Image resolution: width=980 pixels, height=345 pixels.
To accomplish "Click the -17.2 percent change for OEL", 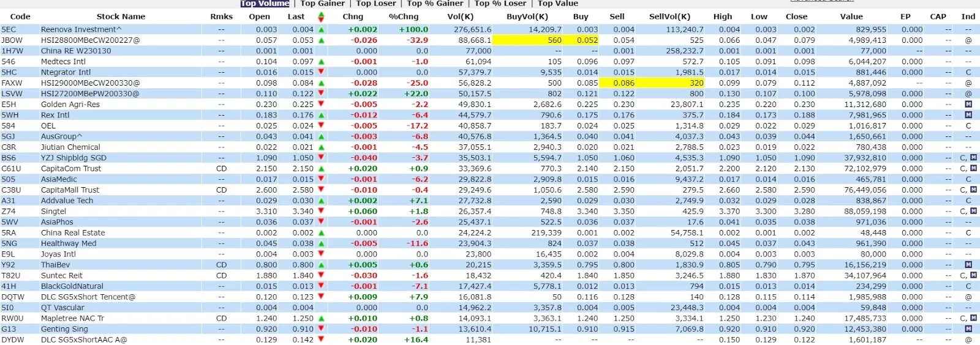I will [x=418, y=126].
